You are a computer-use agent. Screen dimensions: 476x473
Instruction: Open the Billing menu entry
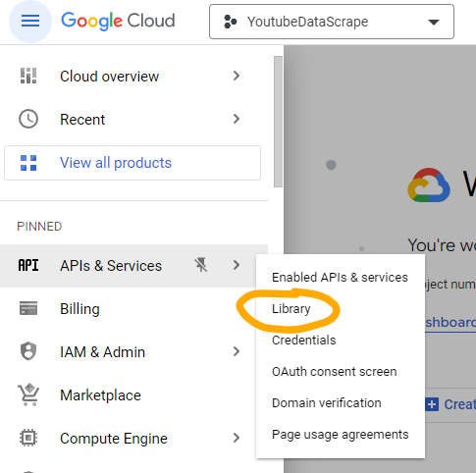[133, 309]
